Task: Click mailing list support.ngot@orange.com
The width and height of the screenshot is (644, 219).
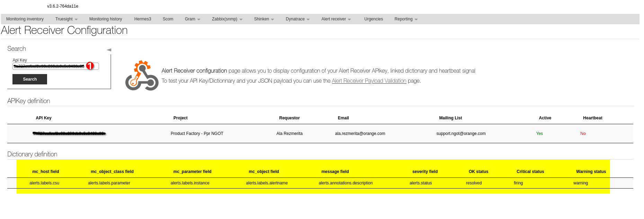Action: [x=461, y=134]
